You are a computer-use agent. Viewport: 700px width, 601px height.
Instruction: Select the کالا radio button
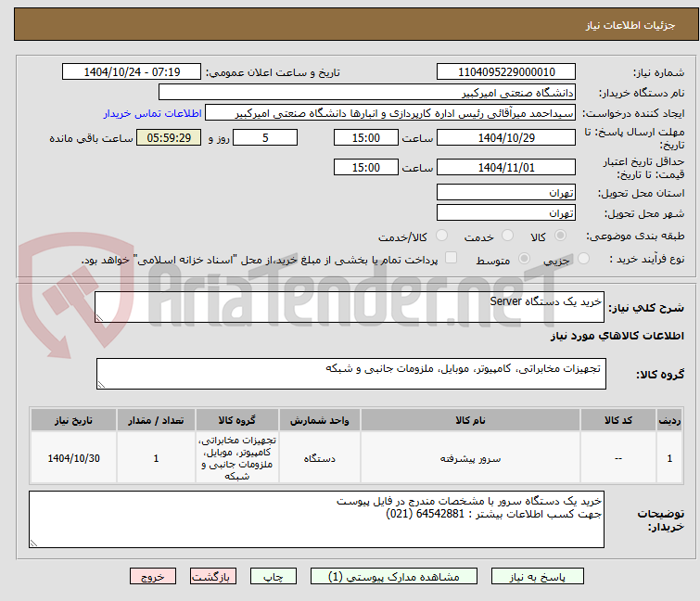coord(560,236)
